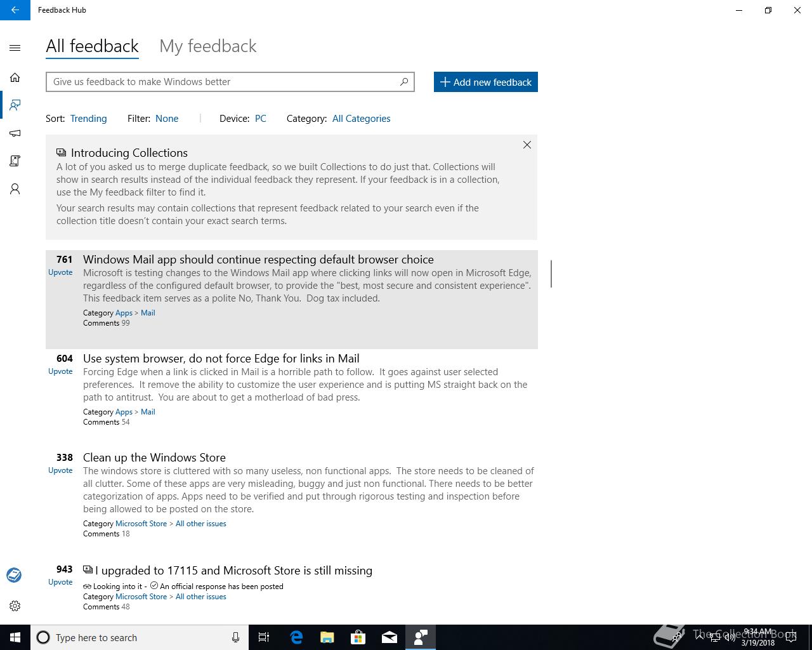Open Task View on taskbar
The height and width of the screenshot is (650, 812).
pyautogui.click(x=264, y=637)
